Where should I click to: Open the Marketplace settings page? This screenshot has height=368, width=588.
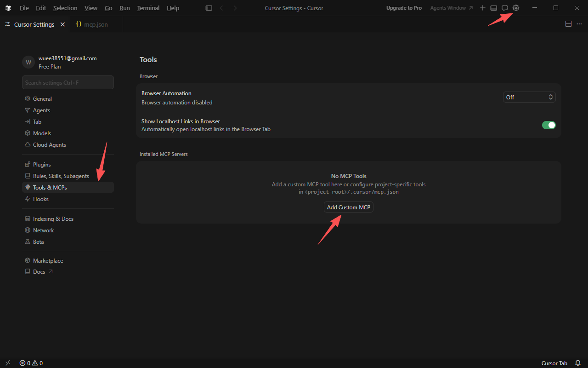68,261
